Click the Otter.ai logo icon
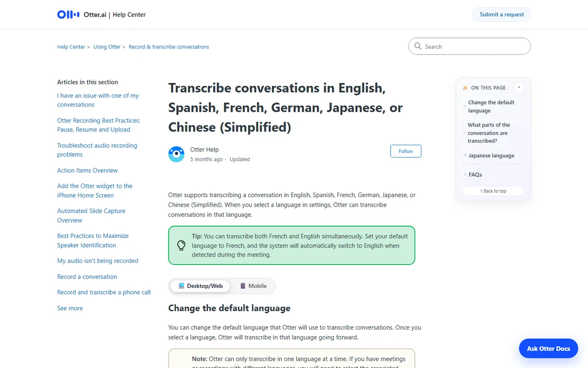The width and height of the screenshot is (588, 368). pyautogui.click(x=68, y=15)
